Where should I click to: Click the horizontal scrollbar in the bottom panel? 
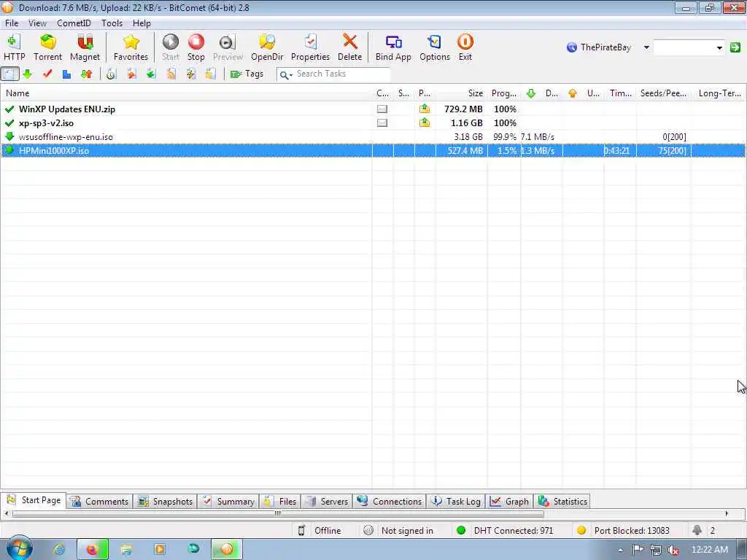coord(278,514)
